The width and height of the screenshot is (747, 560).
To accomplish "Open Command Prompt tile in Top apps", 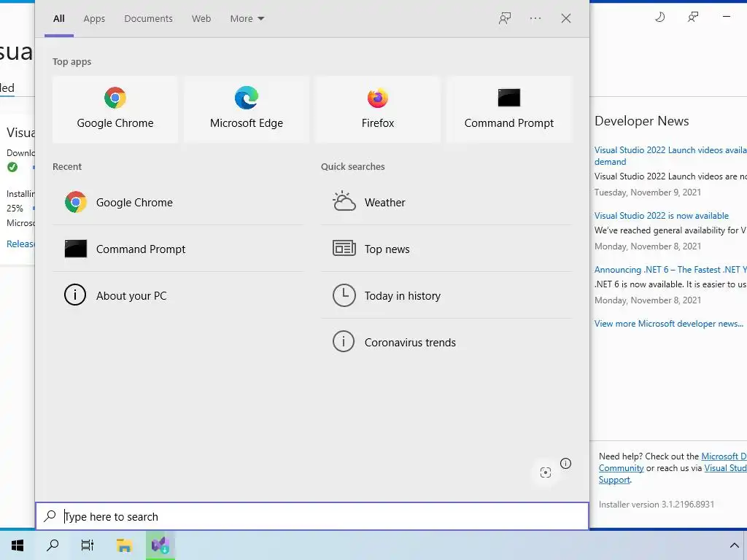I will [x=508, y=109].
